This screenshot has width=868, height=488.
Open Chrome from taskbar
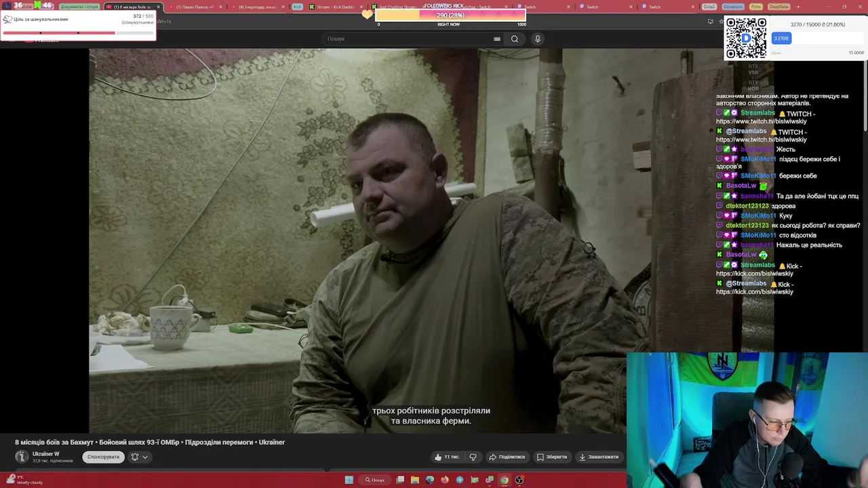point(505,480)
